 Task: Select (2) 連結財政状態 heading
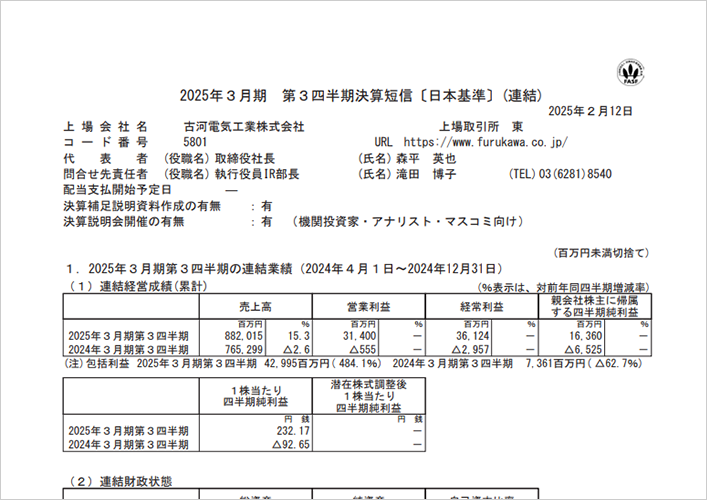(x=120, y=482)
